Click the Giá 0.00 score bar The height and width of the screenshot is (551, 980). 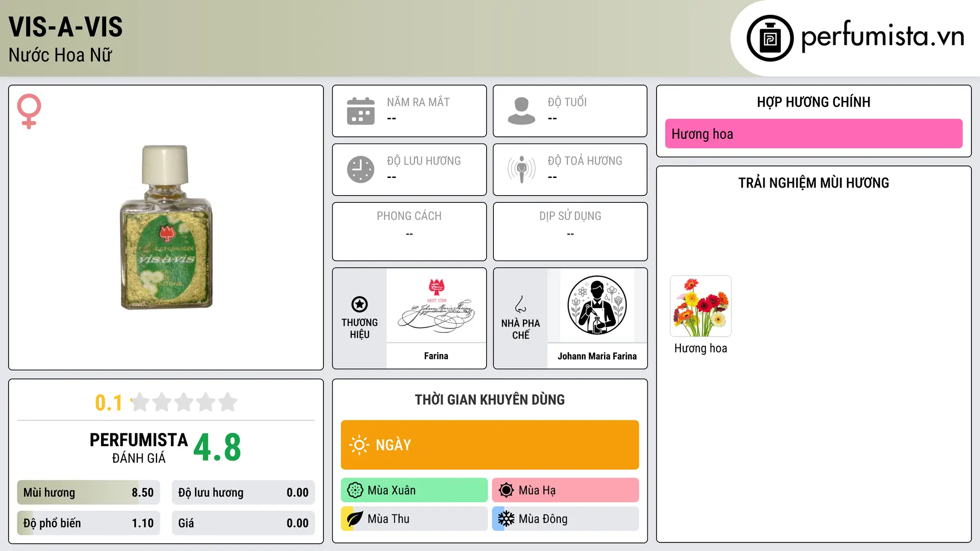[243, 523]
